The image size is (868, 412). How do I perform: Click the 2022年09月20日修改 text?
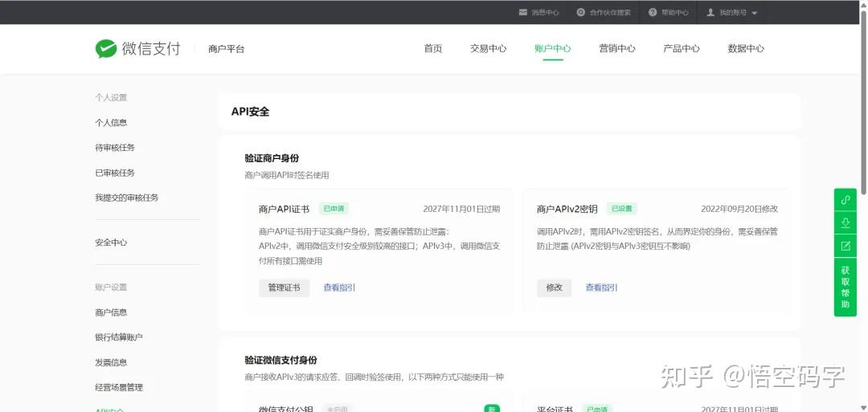tap(739, 209)
